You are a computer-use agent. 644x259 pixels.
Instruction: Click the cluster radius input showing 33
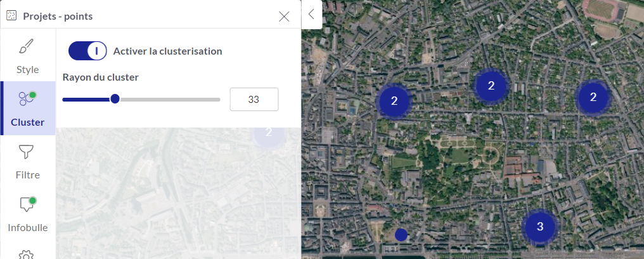254,100
